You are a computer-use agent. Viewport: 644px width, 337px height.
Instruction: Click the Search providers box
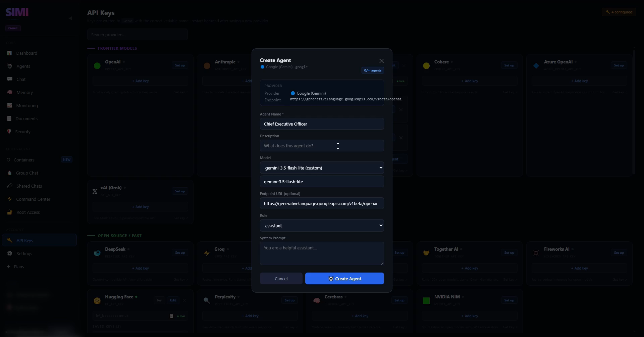point(138,35)
